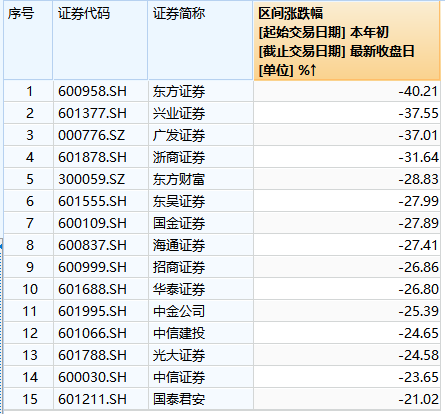Sort by the 区间涨跌幅 column header
The height and width of the screenshot is (414, 445).
coord(347,41)
